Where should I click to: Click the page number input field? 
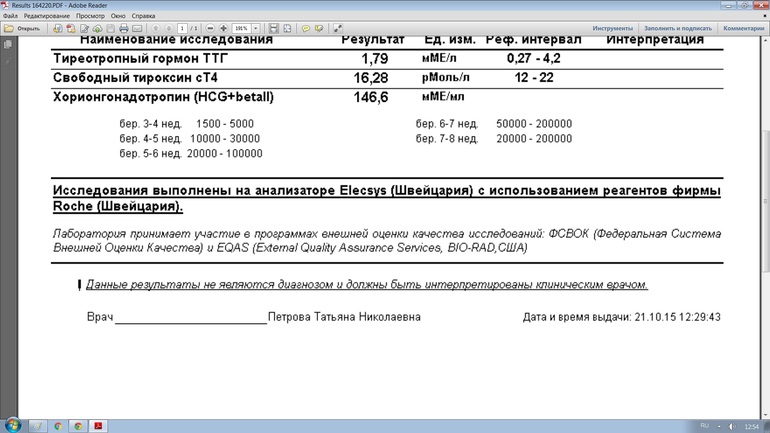coord(183,29)
